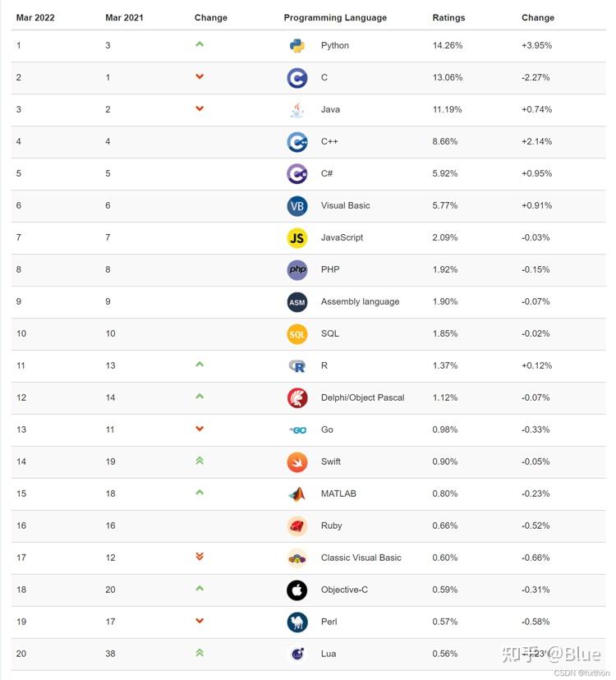This screenshot has height=680, width=616.
Task: Click the Ruby gem icon
Action: point(297,526)
